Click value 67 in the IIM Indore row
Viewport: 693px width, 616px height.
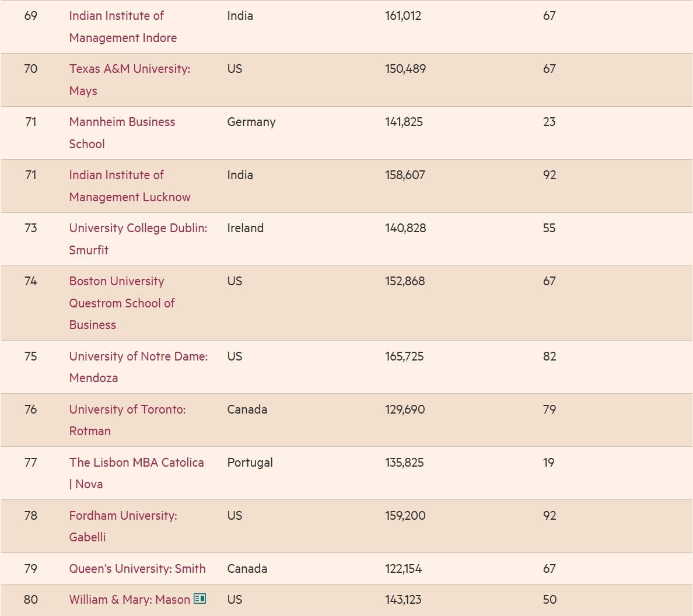pos(549,16)
